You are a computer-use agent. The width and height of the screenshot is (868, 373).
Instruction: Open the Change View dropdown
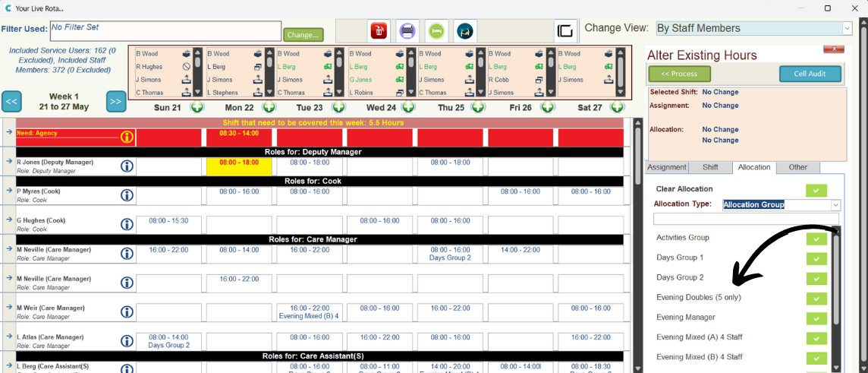click(x=847, y=28)
